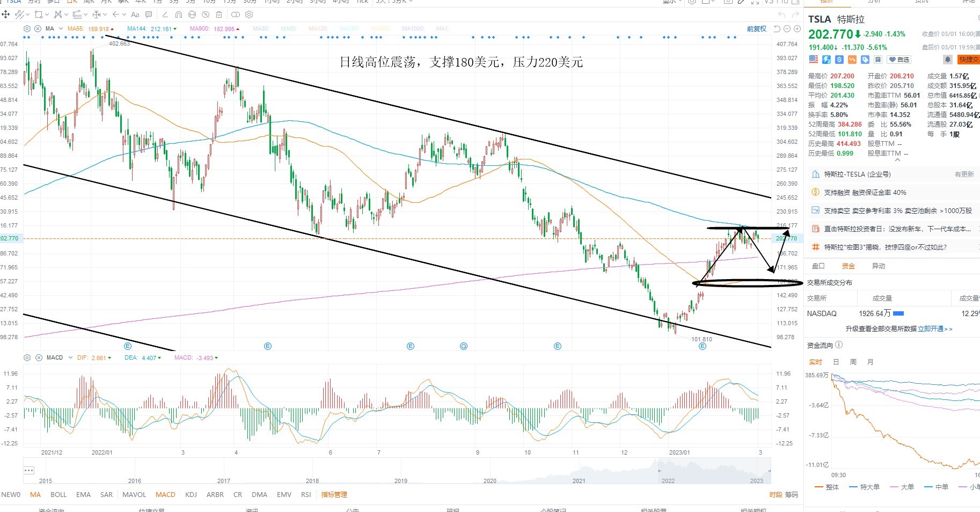Toggle MA900 moving average line
The image size is (980, 512).
tap(215, 29)
